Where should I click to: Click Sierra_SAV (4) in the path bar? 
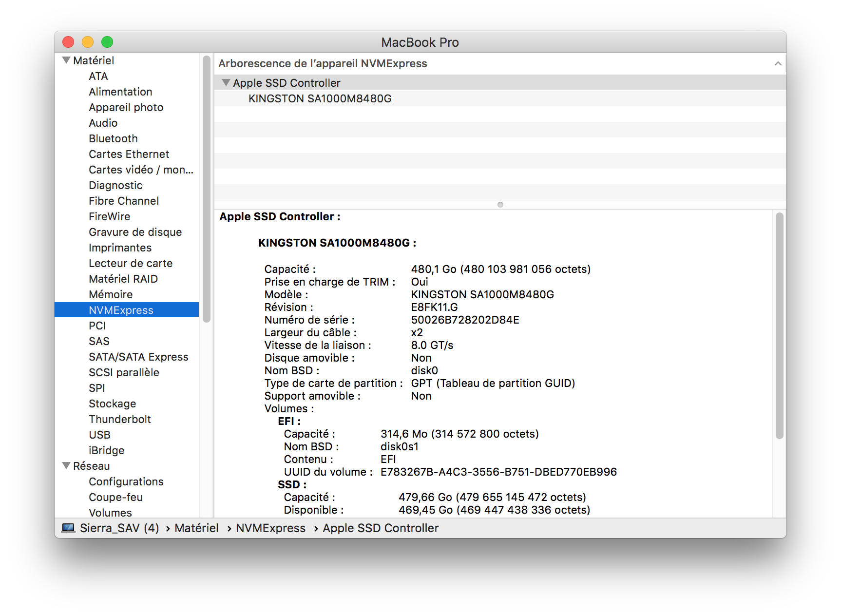coord(119,528)
